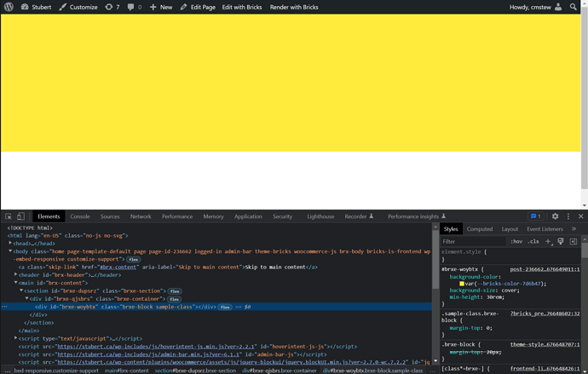The width and height of the screenshot is (588, 374).
Task: Follow the #brx-content href link
Action: 118,268
